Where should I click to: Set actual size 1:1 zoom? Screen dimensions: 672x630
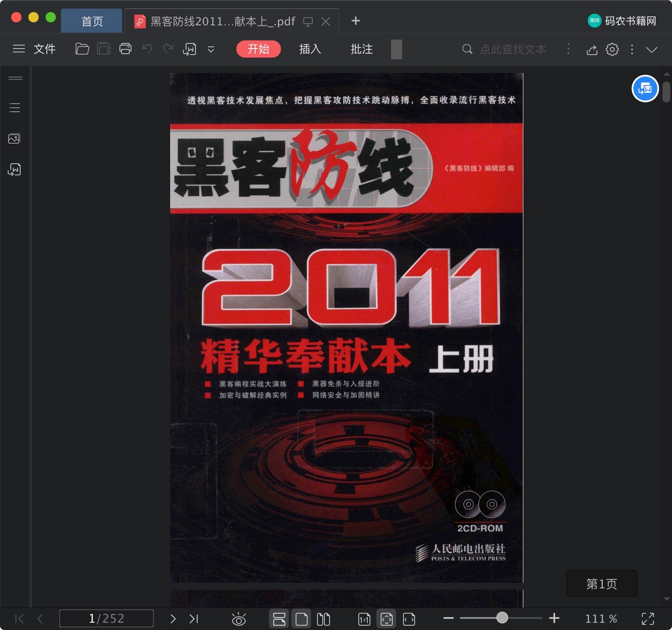[364, 619]
